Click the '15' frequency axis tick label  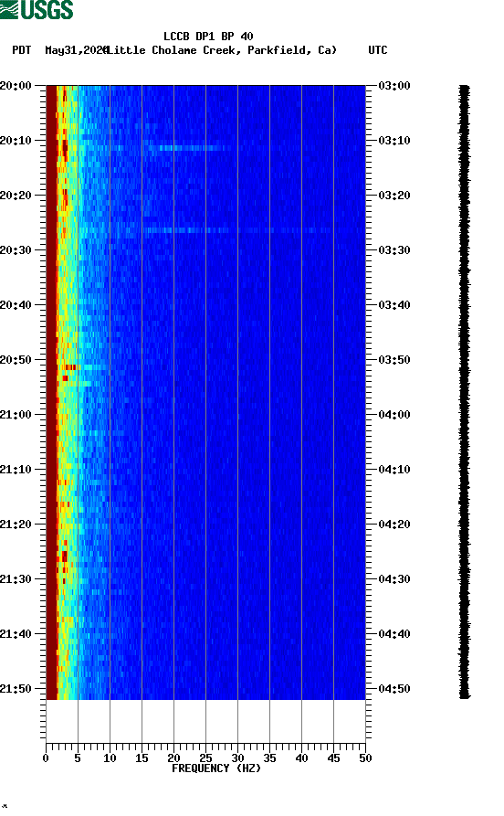142,758
